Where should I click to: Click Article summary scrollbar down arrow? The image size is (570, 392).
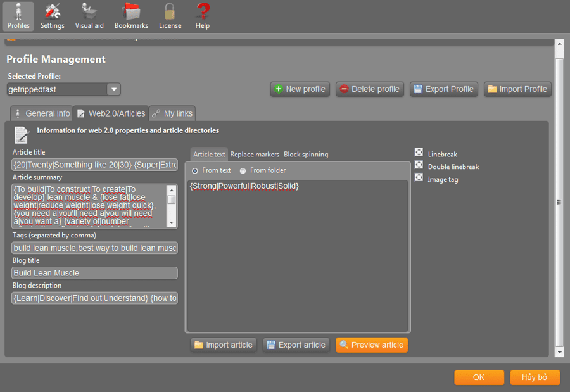click(x=172, y=223)
